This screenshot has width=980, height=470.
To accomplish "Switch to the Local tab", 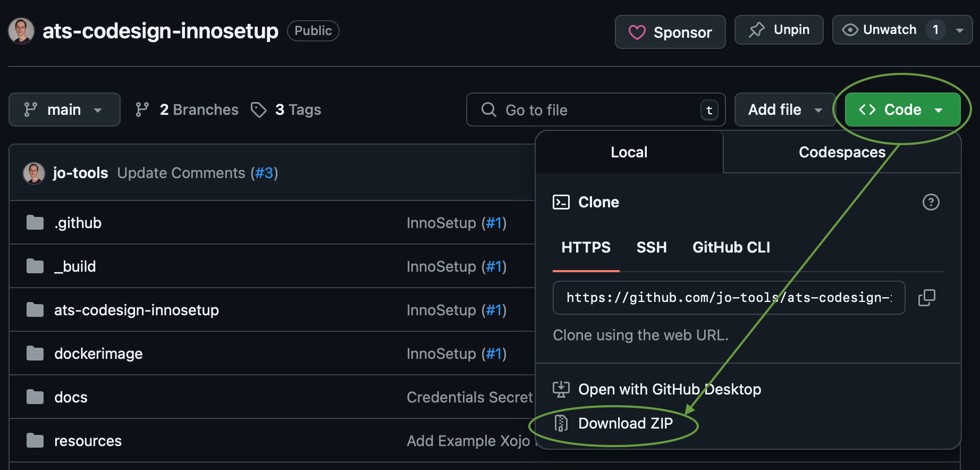I will [629, 152].
